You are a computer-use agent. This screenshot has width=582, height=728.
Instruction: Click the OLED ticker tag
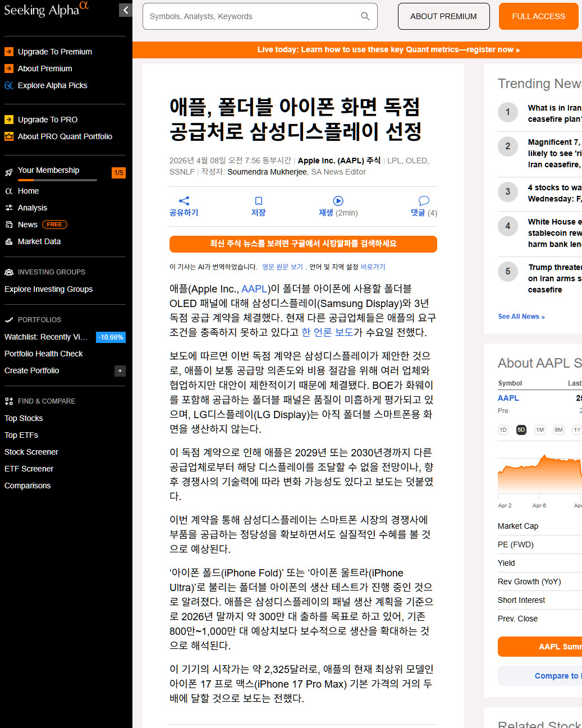coord(416,161)
